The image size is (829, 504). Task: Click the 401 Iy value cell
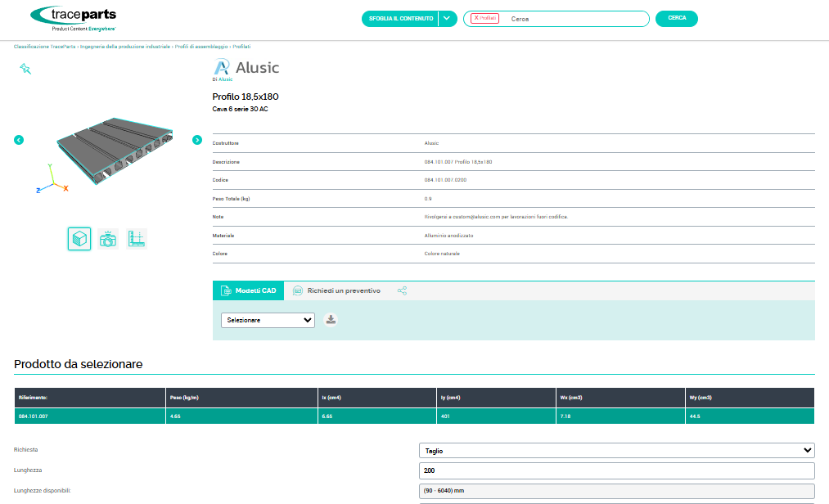[497, 416]
